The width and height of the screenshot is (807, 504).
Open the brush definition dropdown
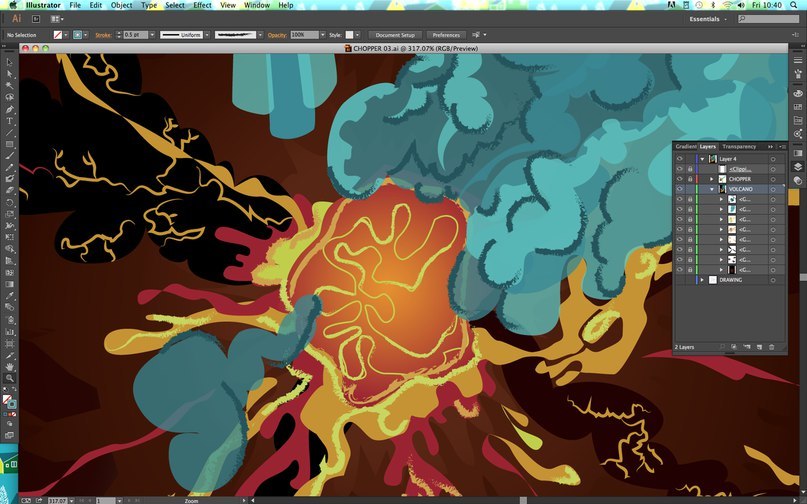tap(260, 35)
